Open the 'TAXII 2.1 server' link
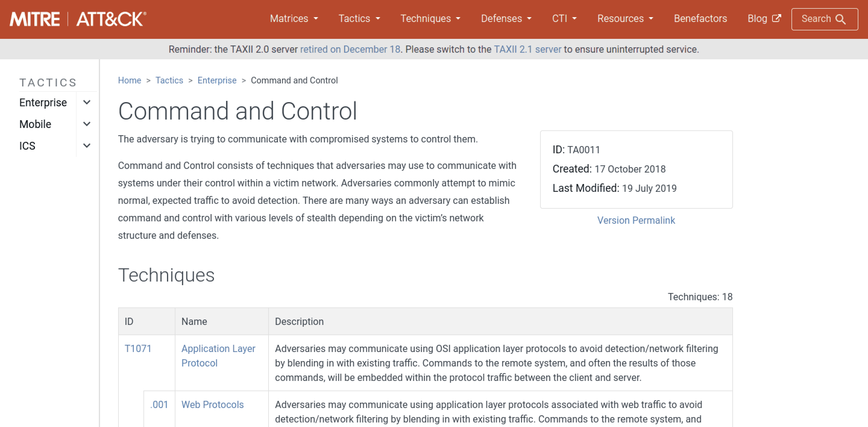868x427 pixels. click(528, 49)
